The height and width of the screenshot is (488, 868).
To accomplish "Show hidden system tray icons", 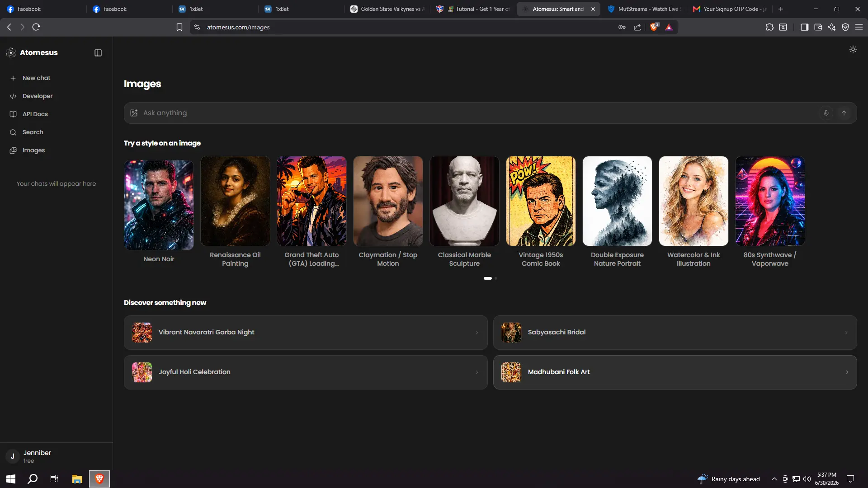I will click(774, 479).
